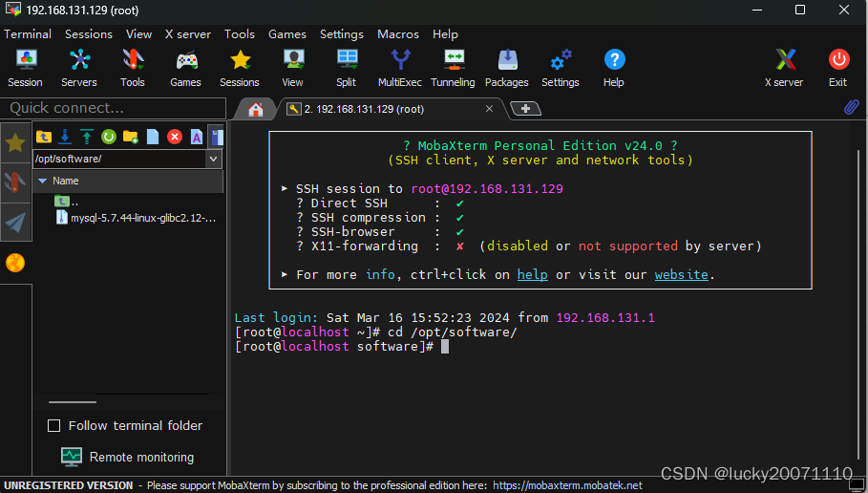
Task: Click the paperclip attach icon
Action: 852,107
